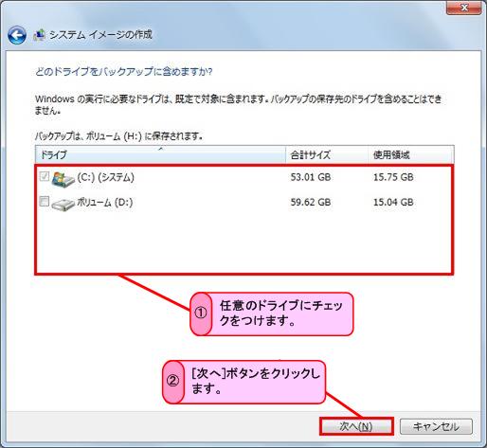Screen dimensions: 487x448
Task: Toggle the (C:) (システム) checkbox
Action: pos(45,176)
